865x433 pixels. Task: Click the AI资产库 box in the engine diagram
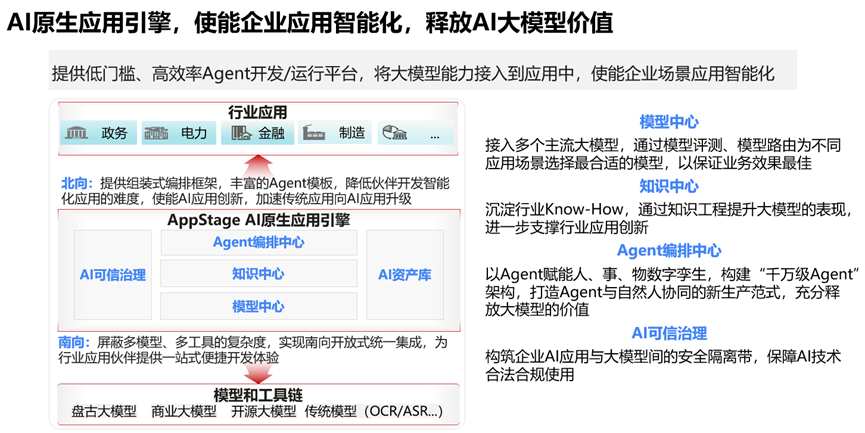pyautogui.click(x=405, y=275)
